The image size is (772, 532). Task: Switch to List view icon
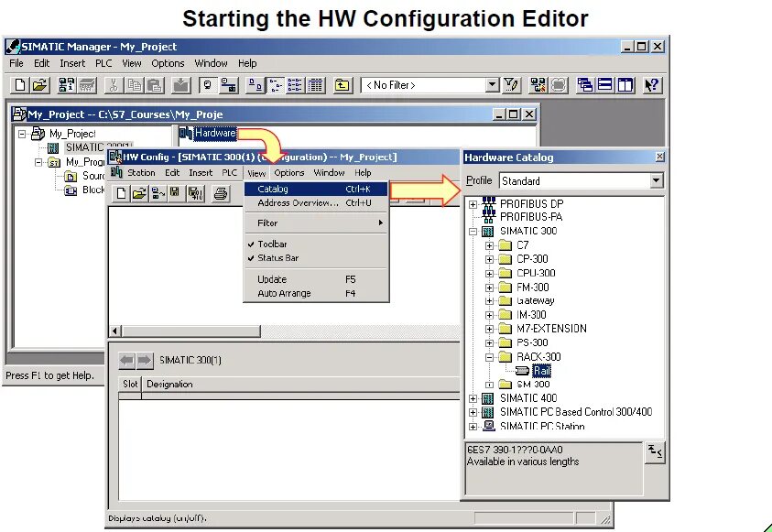pos(295,85)
